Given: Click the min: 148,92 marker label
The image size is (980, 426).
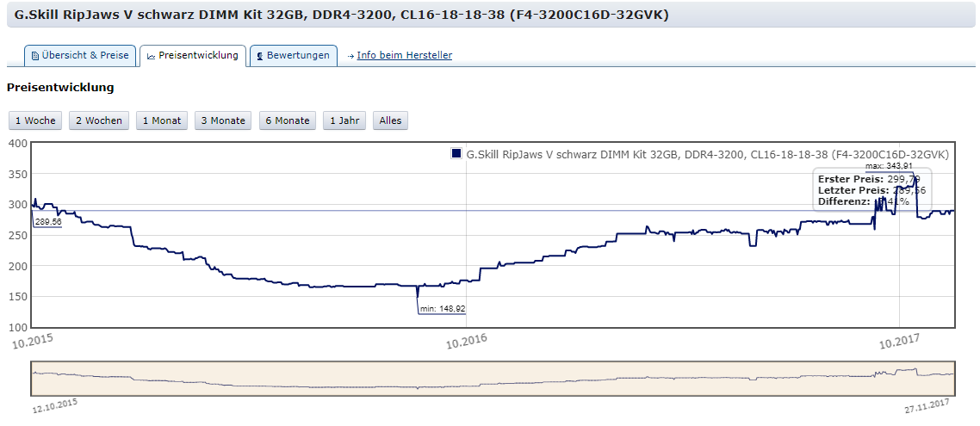Looking at the screenshot, I should (x=443, y=309).
